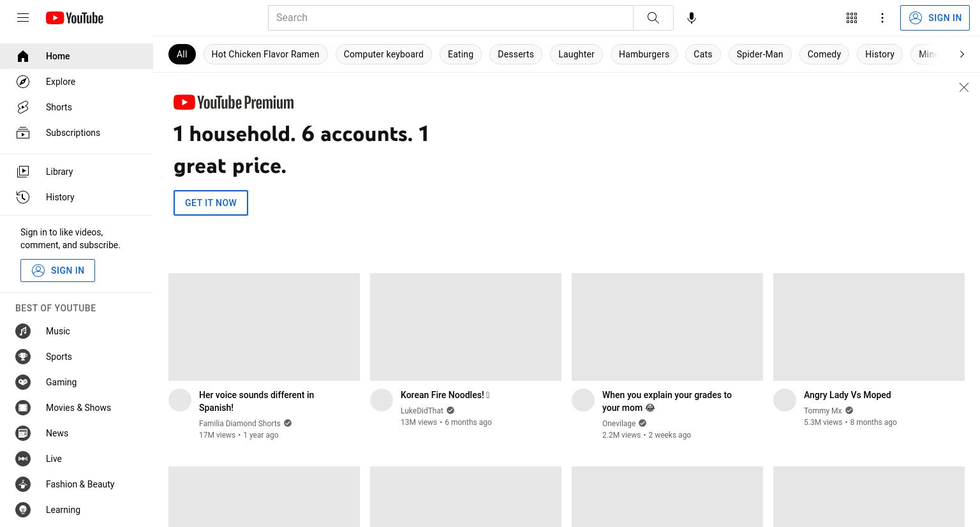The width and height of the screenshot is (980, 527).
Task: Click the '2 weeks ago' text
Action: pos(669,435)
